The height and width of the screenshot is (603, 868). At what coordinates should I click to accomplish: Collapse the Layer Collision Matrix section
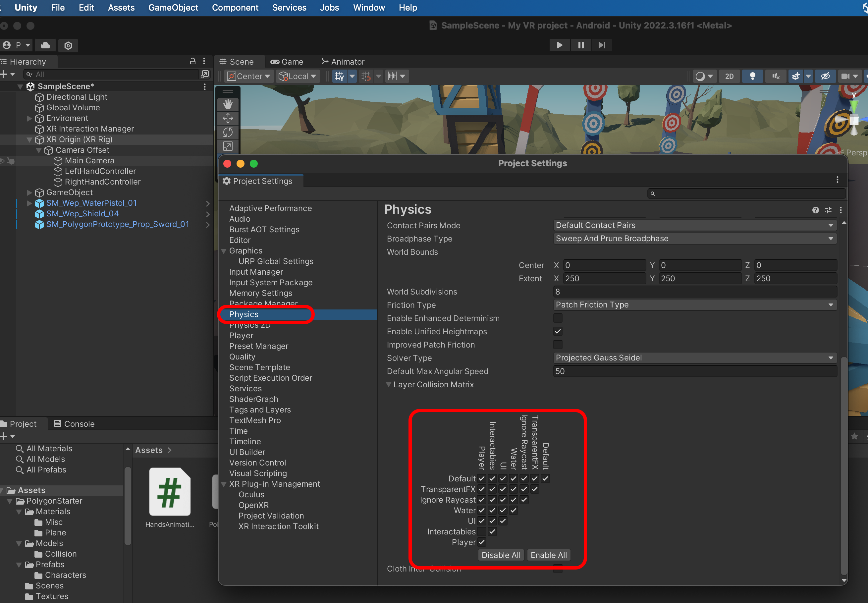pos(389,385)
